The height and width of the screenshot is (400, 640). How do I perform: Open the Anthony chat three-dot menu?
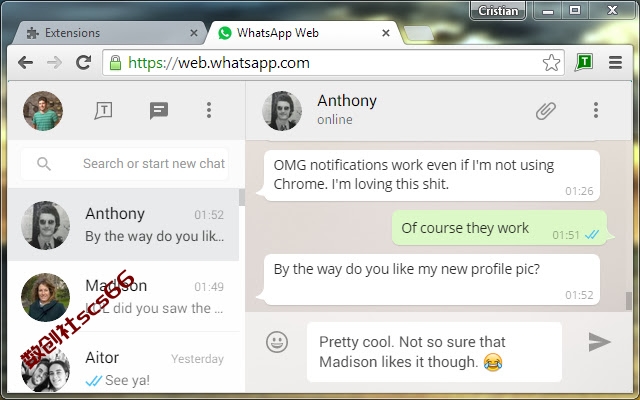coord(596,110)
